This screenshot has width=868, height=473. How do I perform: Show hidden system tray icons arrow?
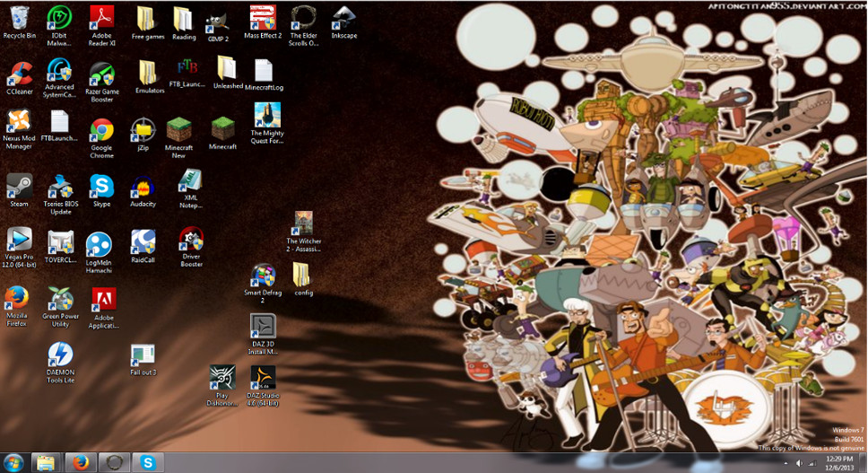point(786,463)
